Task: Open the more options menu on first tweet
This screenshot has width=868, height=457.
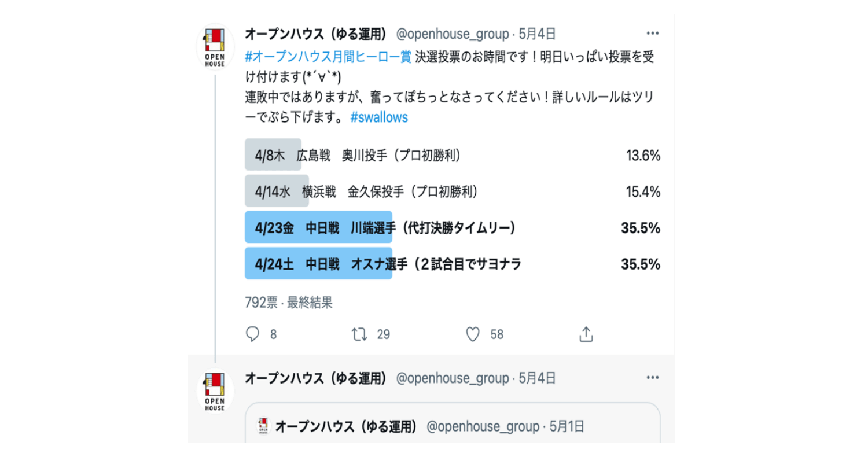Action: 653,34
